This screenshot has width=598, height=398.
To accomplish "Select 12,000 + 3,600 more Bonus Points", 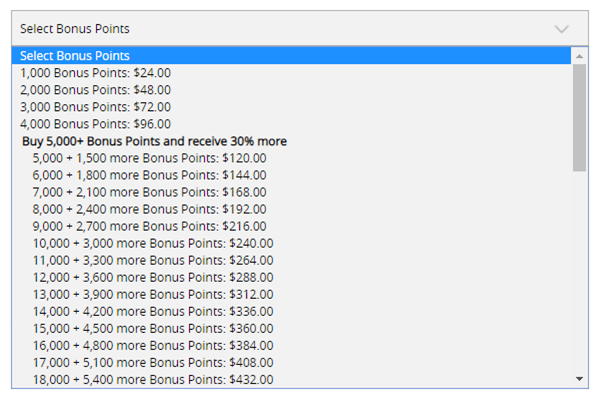I will (291, 277).
